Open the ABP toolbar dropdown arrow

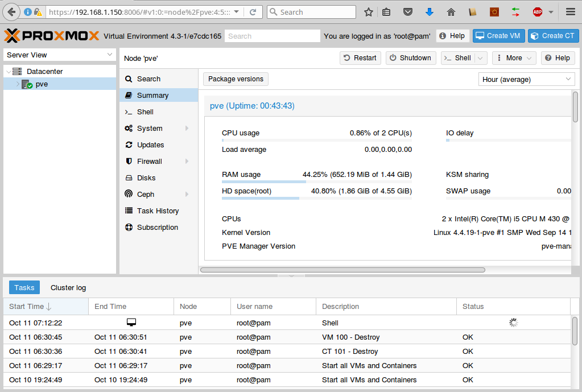551,13
